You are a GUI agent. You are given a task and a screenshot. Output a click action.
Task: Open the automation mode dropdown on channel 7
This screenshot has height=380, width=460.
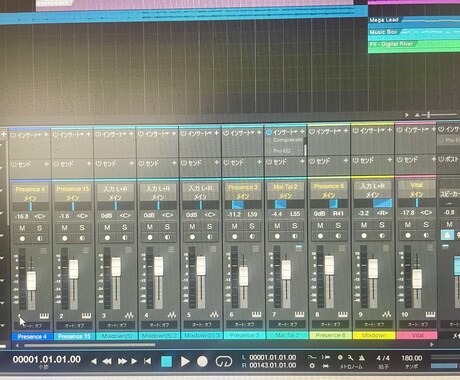tap(287, 324)
